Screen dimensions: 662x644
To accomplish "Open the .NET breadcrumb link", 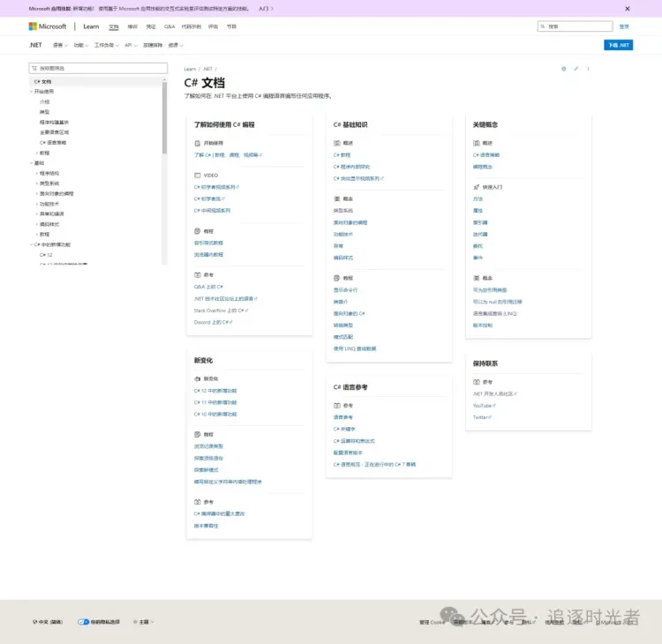I will pos(207,69).
